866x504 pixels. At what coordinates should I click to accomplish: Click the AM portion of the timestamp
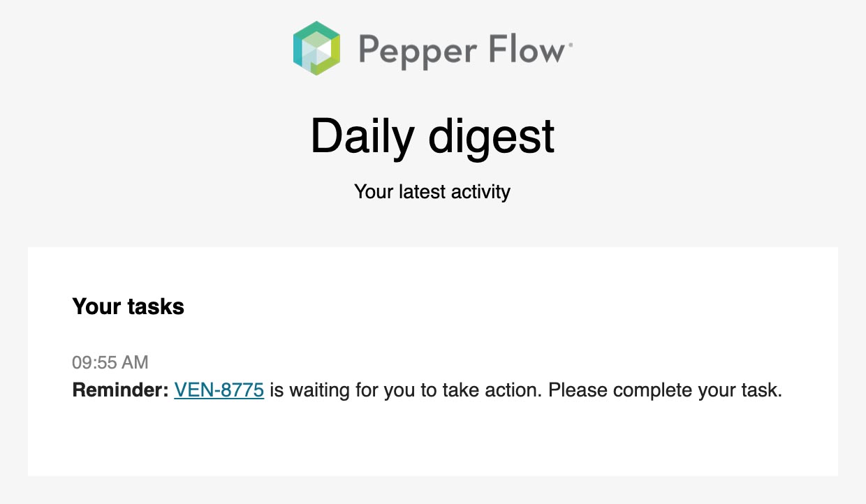click(135, 362)
